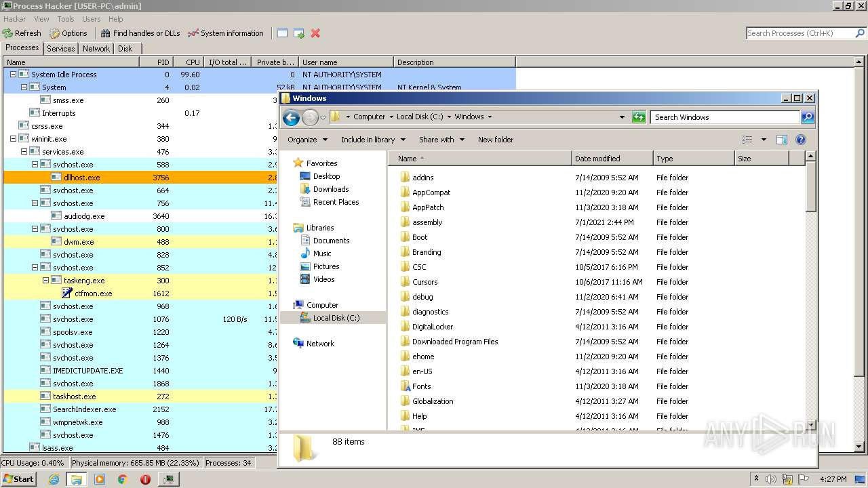Click the clock showing 4:27 PM
The height and width of the screenshot is (488, 868).
(833, 479)
